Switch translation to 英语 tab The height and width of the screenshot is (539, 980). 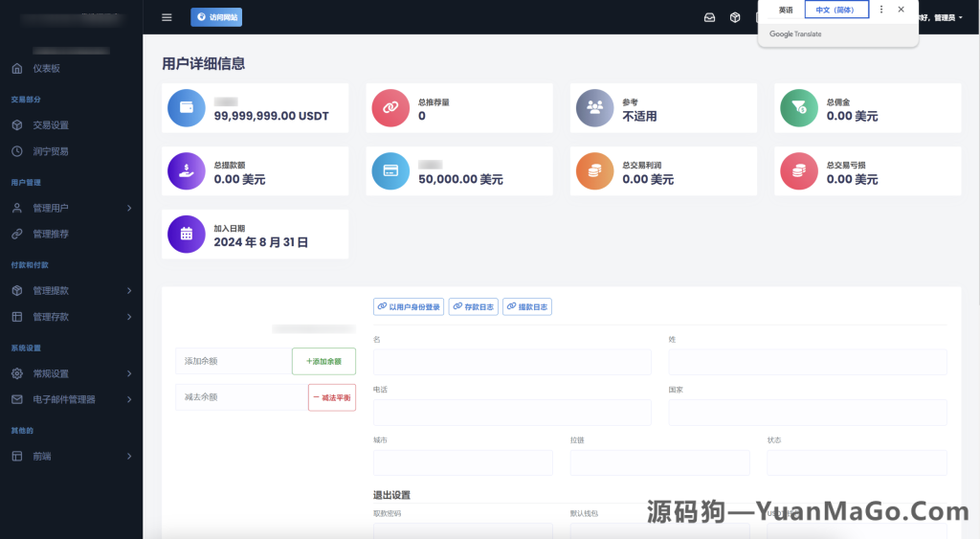tap(785, 10)
